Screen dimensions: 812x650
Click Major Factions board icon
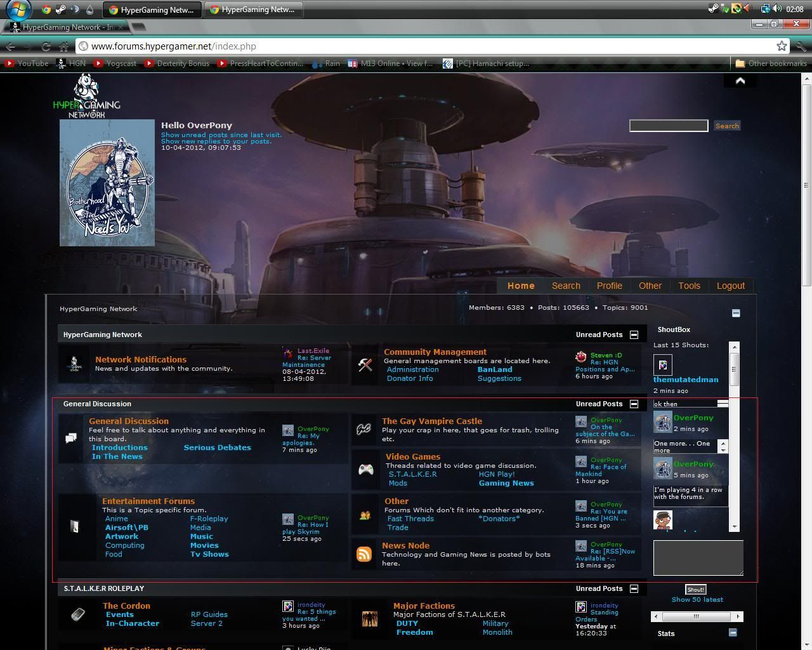(369, 619)
